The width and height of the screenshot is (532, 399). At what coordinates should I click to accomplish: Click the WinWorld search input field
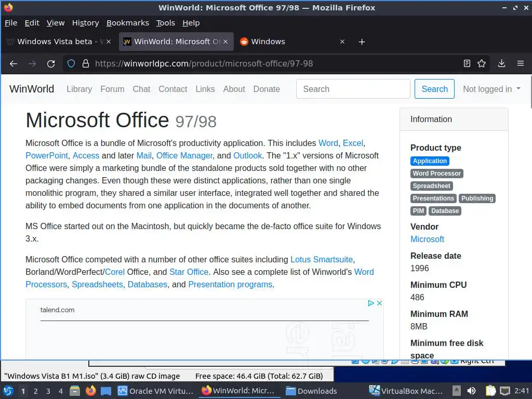pos(353,89)
